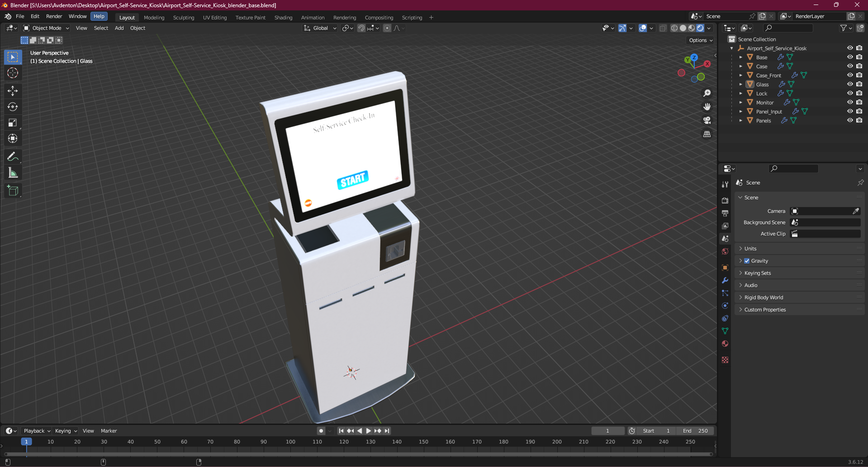Open the Texture properties tab
The width and height of the screenshot is (868, 467).
click(725, 360)
